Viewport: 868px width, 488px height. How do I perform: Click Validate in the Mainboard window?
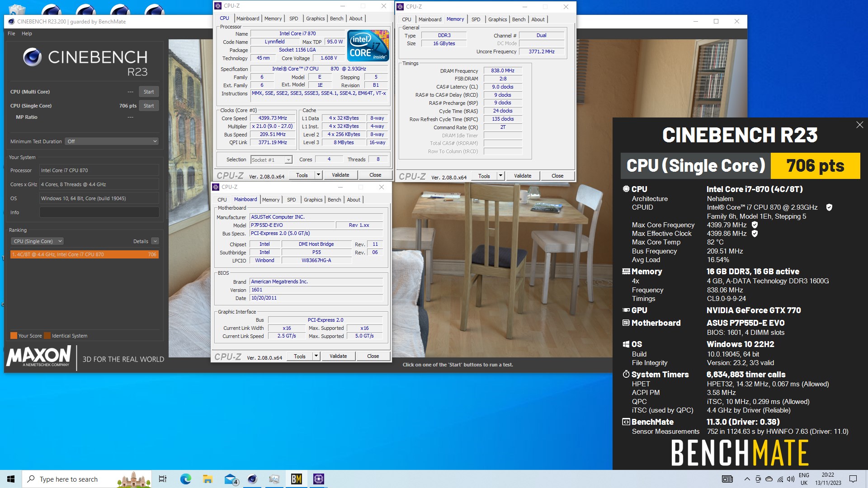click(x=338, y=356)
